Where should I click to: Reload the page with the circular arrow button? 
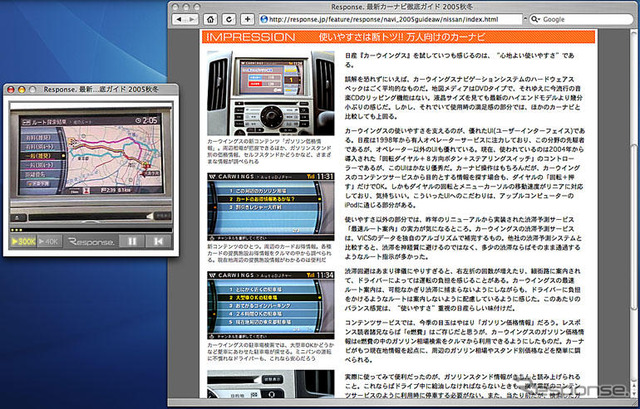229,19
